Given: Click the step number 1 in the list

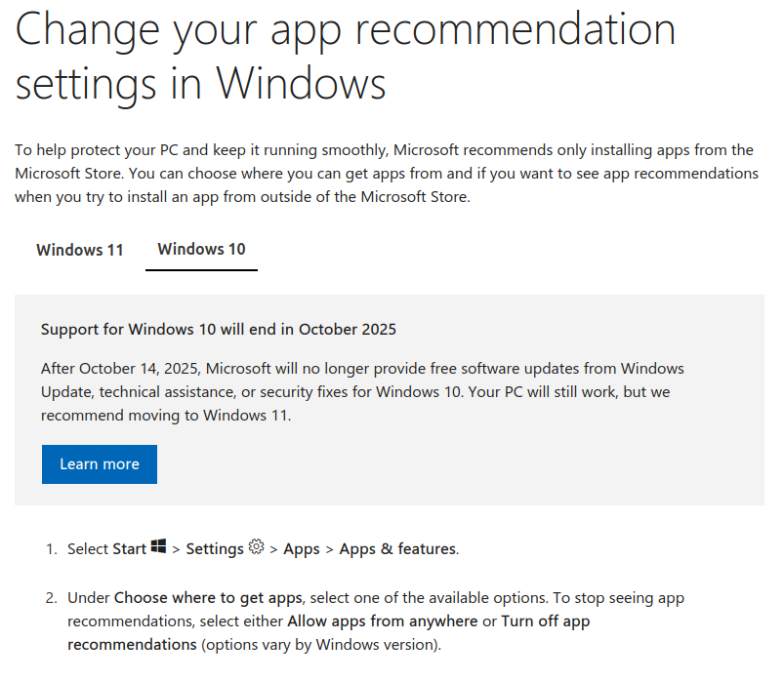Looking at the screenshot, I should 51,549.
